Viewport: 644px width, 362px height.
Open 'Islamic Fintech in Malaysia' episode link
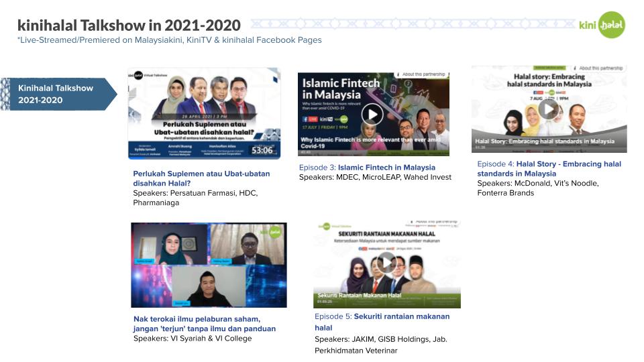(x=386, y=168)
